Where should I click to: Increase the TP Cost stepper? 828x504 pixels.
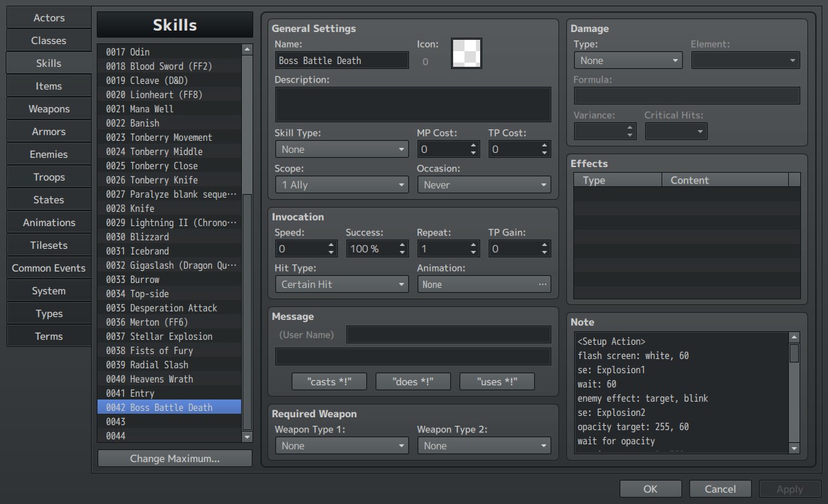tap(544, 146)
